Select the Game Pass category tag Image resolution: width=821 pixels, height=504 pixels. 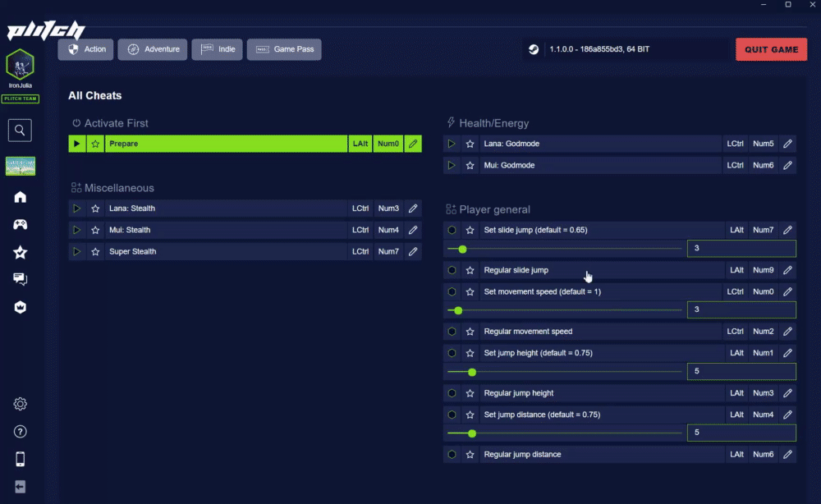pyautogui.click(x=284, y=49)
